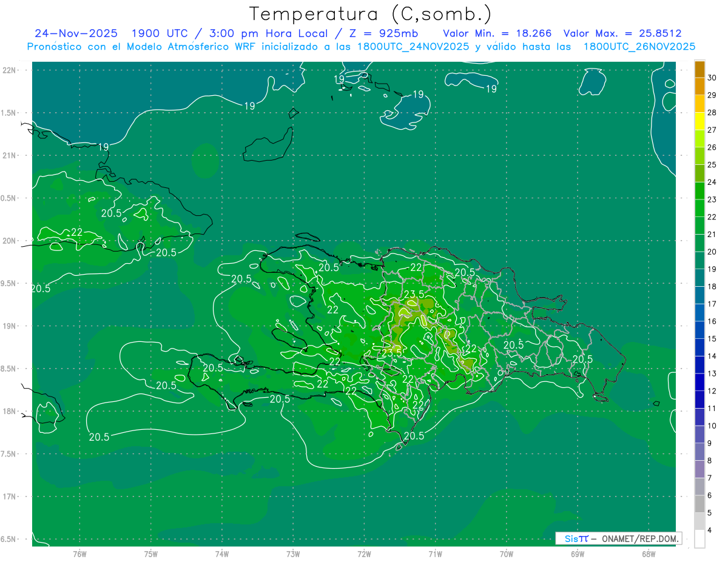
Task: Click the Temperatura (C,somb.) chart title
Action: click(371, 14)
